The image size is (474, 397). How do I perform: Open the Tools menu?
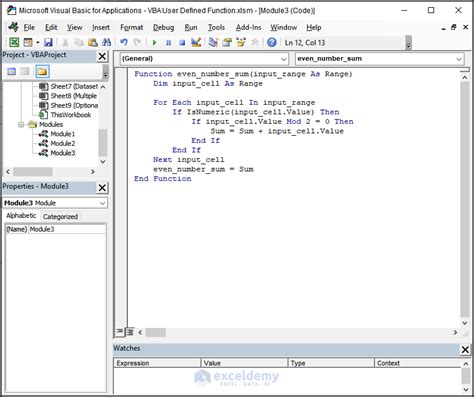216,28
